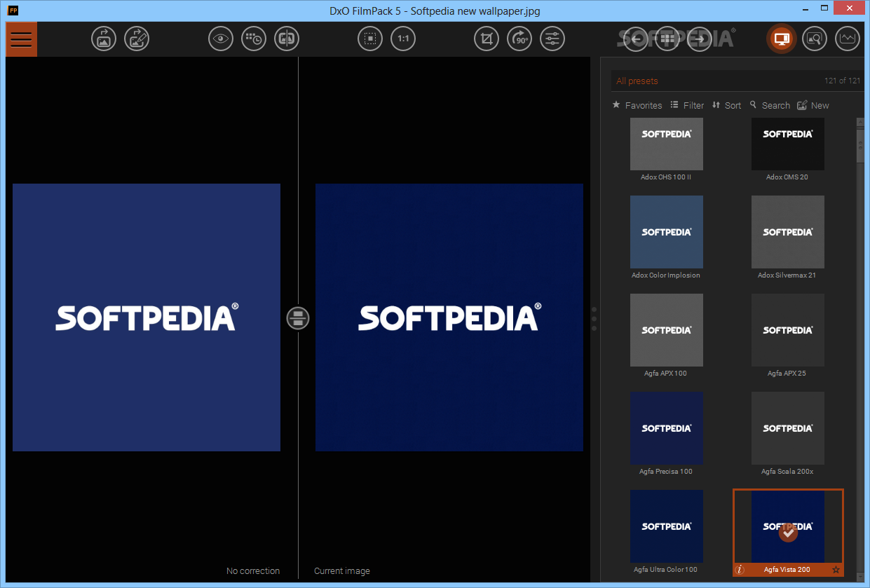Click the "No correction" label
Viewport: 870px width, 588px height.
click(x=253, y=571)
